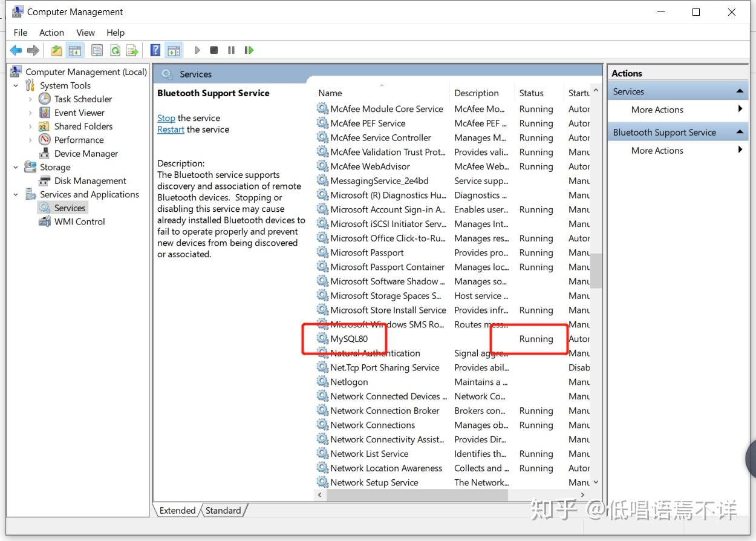Expand the Performance node arrow

[30, 140]
